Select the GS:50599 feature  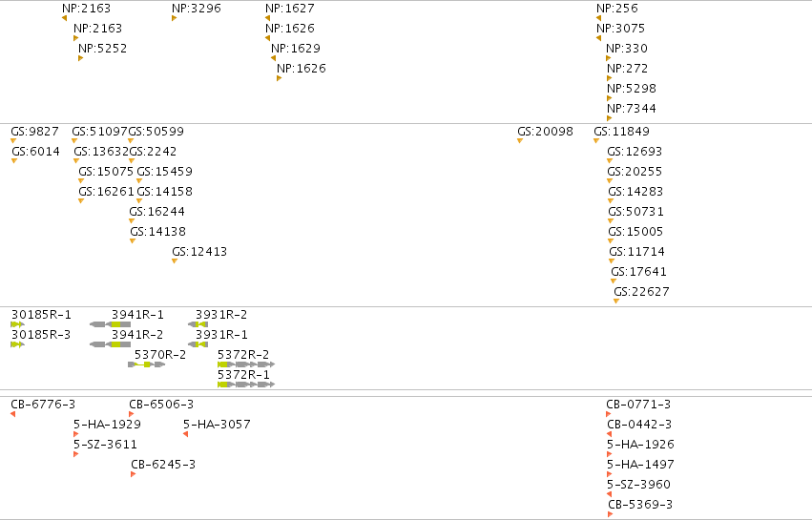pyautogui.click(x=131, y=141)
